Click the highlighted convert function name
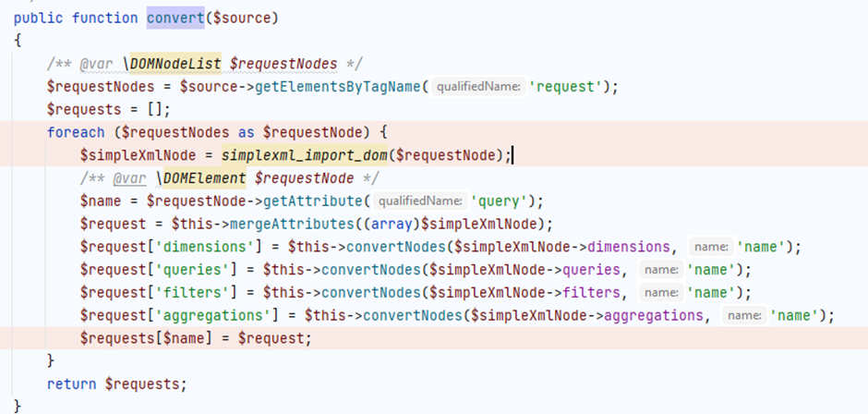 175,18
